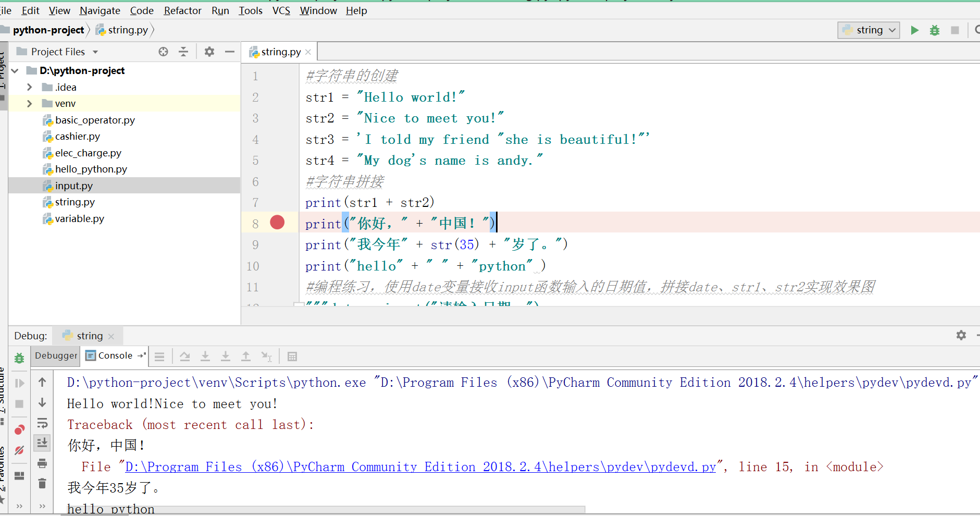Open the Help menu

click(356, 10)
